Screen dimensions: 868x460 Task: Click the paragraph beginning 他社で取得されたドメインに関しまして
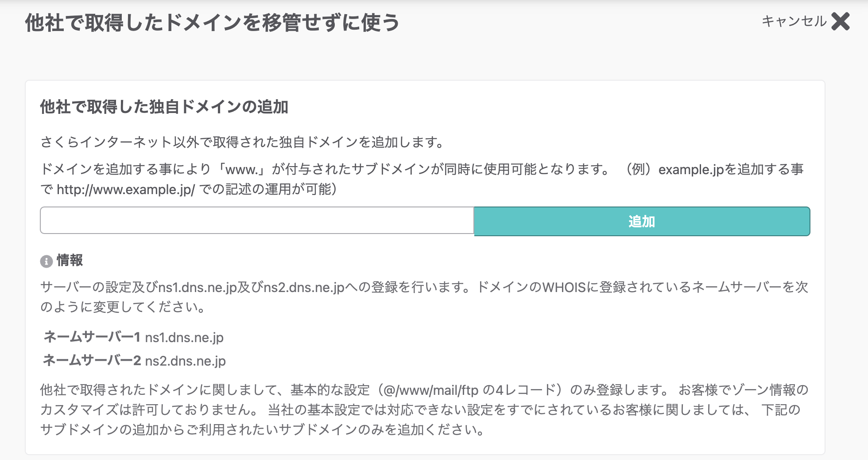[424, 409]
